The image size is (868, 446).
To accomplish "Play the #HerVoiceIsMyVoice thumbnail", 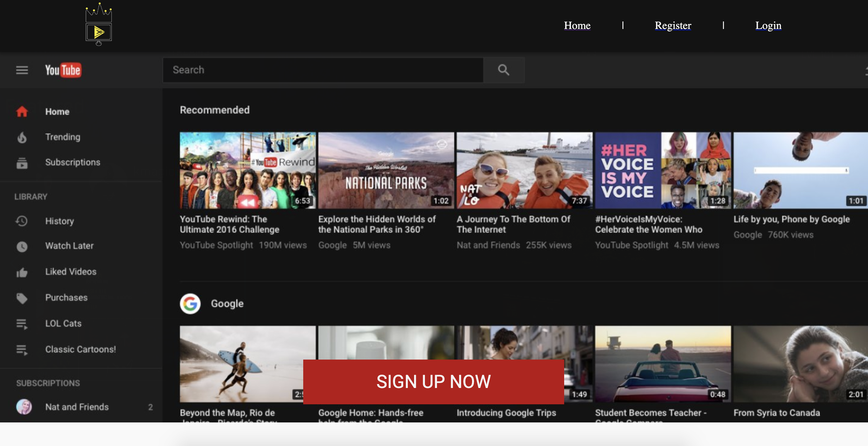I will [x=663, y=170].
